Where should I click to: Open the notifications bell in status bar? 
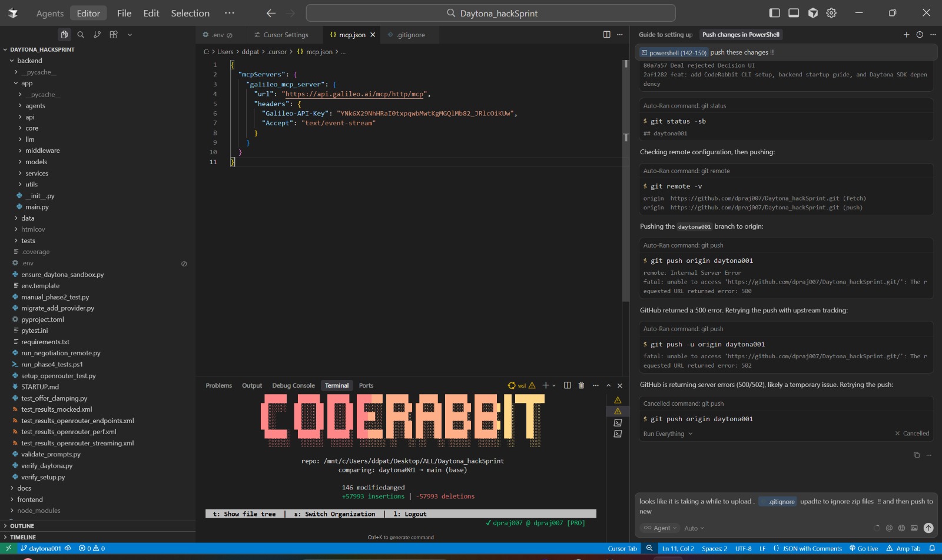(932, 548)
